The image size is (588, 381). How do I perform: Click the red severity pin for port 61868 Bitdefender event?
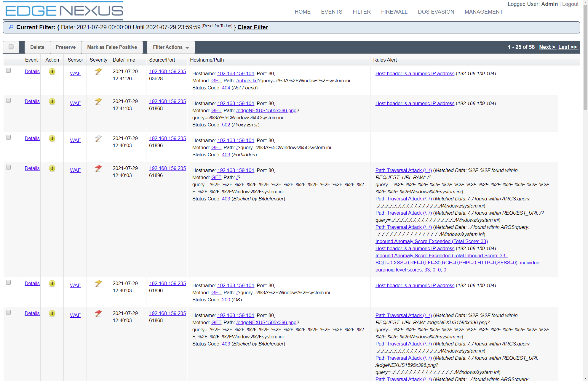pyautogui.click(x=98, y=313)
